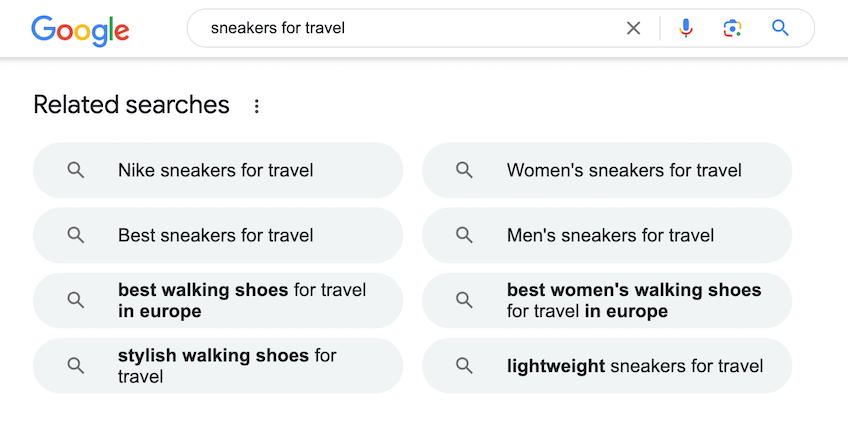The height and width of the screenshot is (441, 848).
Task: Select Nike sneakers for travel suggestion
Action: coord(218,170)
